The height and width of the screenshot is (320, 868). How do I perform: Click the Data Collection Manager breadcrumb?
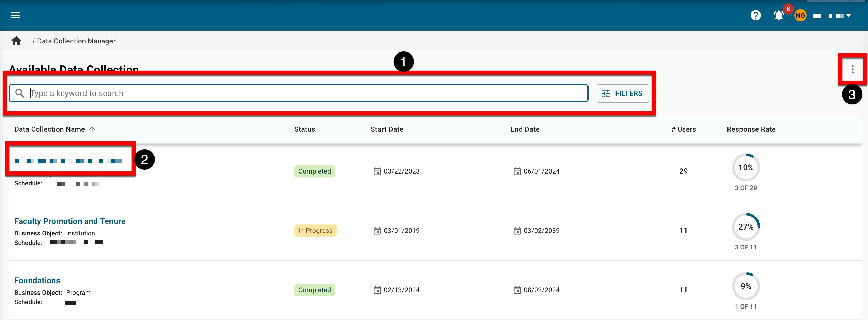[x=76, y=41]
